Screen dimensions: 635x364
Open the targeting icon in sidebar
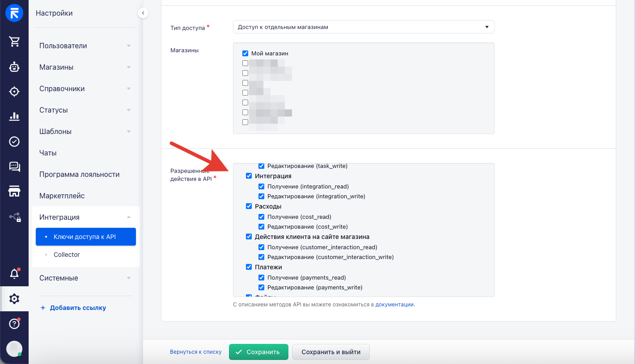click(x=15, y=92)
